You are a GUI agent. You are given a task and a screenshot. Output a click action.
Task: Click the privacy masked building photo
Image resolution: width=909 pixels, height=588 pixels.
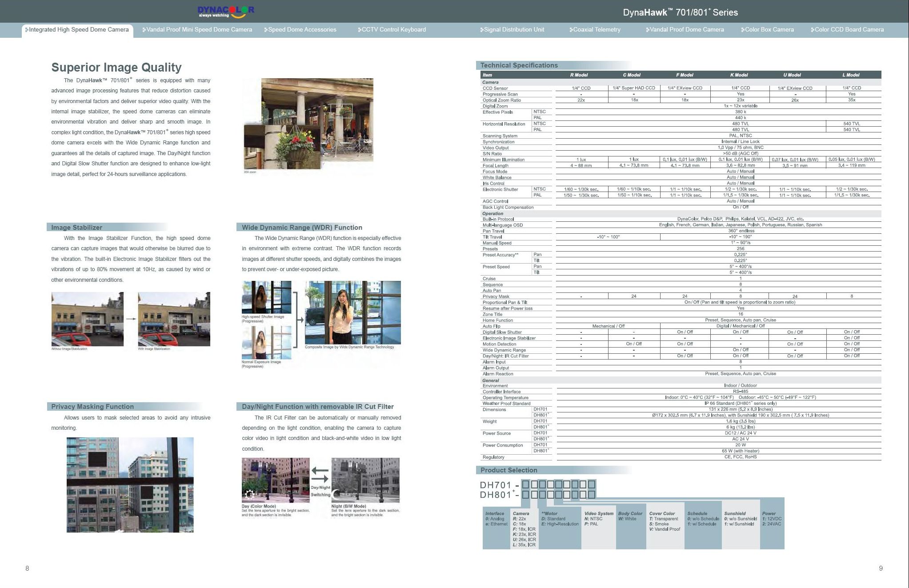tap(130, 485)
